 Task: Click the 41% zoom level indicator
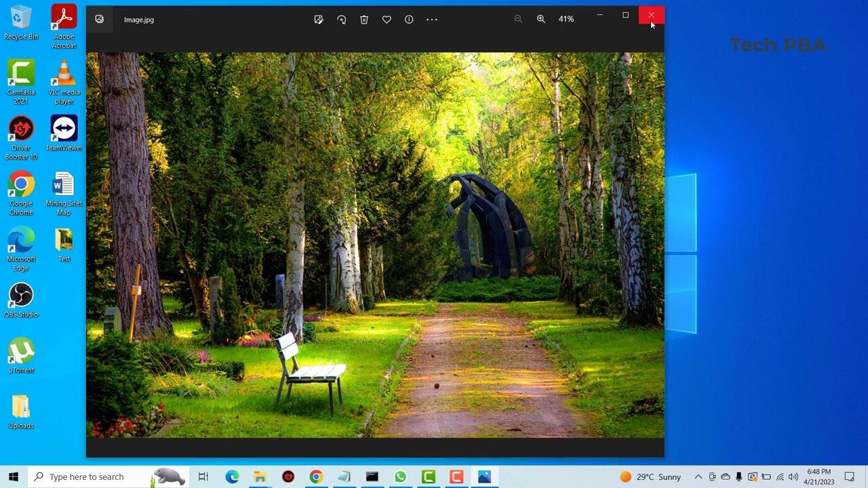pos(566,19)
